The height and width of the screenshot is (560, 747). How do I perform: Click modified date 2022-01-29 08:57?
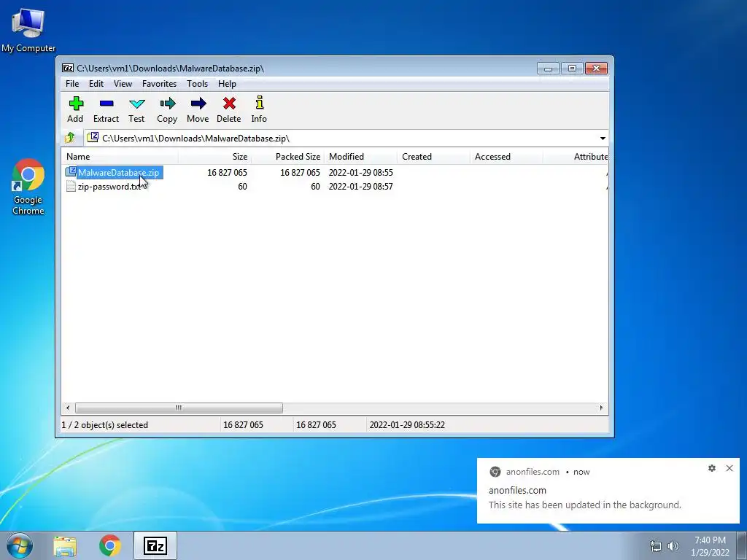pyautogui.click(x=360, y=187)
